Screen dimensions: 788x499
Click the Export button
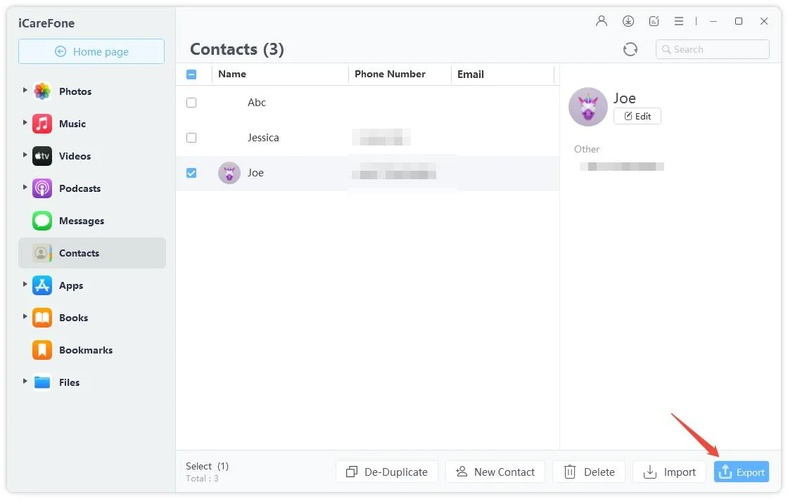[741, 472]
